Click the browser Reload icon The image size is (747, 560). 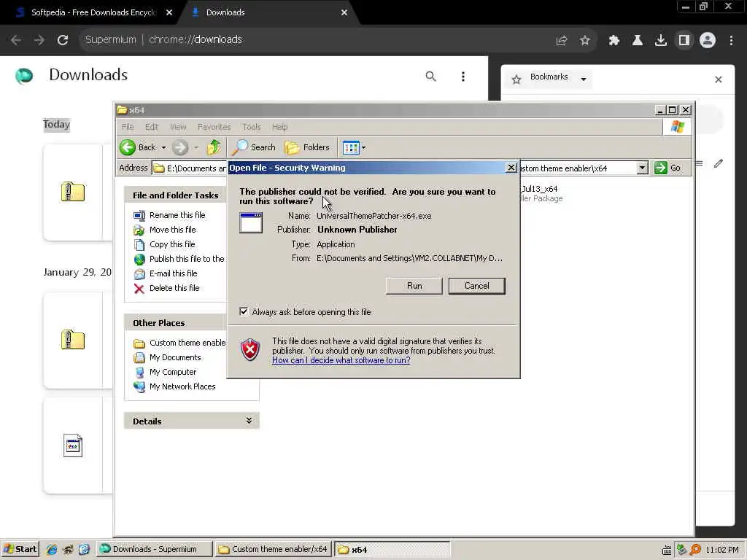(x=63, y=40)
